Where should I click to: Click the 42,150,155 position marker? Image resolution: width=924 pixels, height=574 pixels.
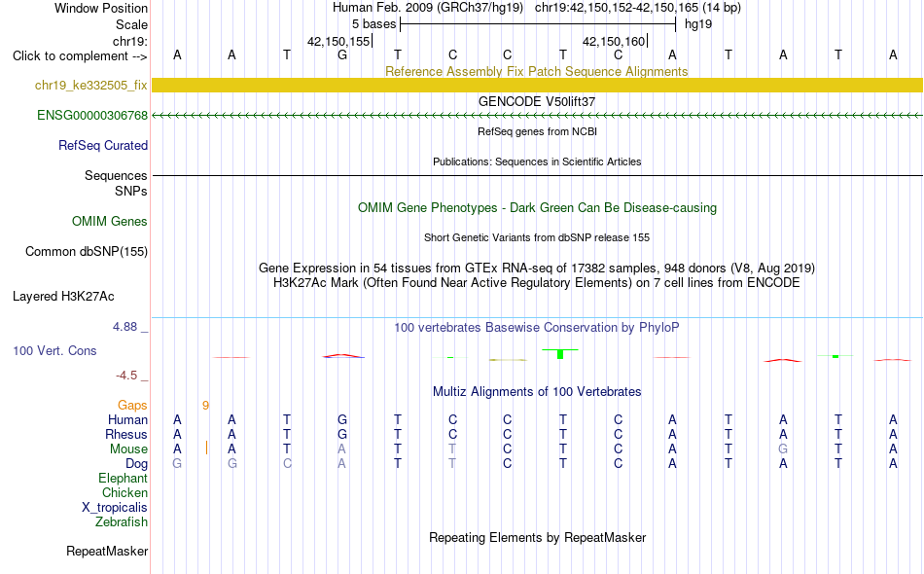tap(339, 41)
